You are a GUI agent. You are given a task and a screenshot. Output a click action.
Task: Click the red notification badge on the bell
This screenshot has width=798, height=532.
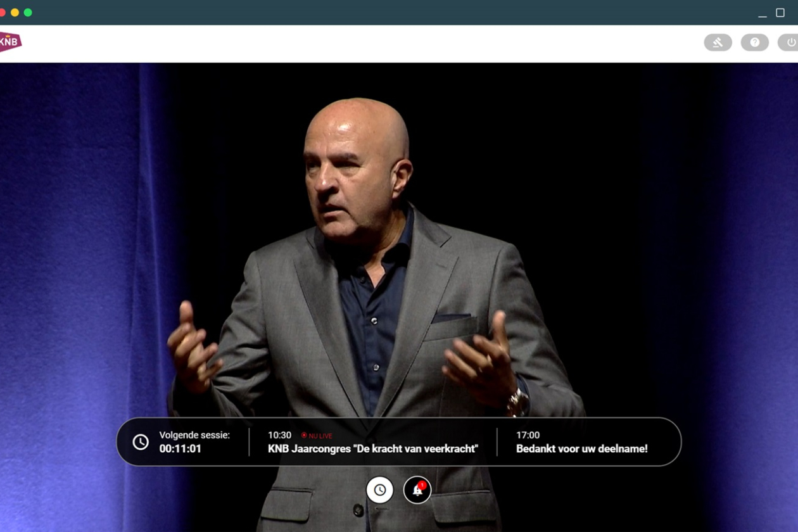(x=422, y=484)
